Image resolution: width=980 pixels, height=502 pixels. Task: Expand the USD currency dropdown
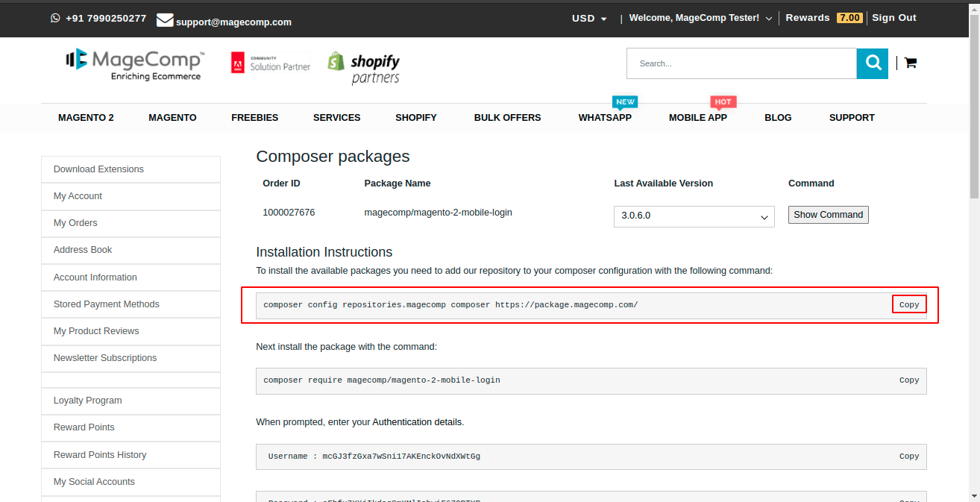pos(589,18)
